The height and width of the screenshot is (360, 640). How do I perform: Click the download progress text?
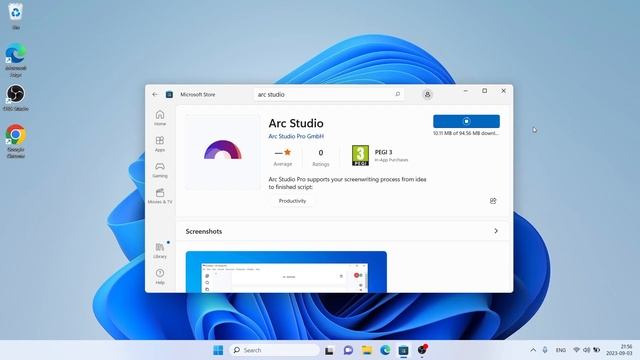point(466,133)
